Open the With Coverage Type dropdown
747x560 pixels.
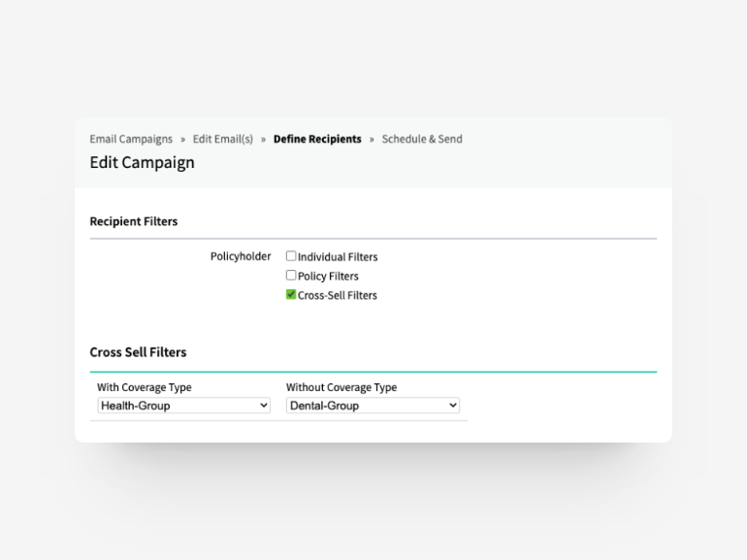(x=184, y=406)
